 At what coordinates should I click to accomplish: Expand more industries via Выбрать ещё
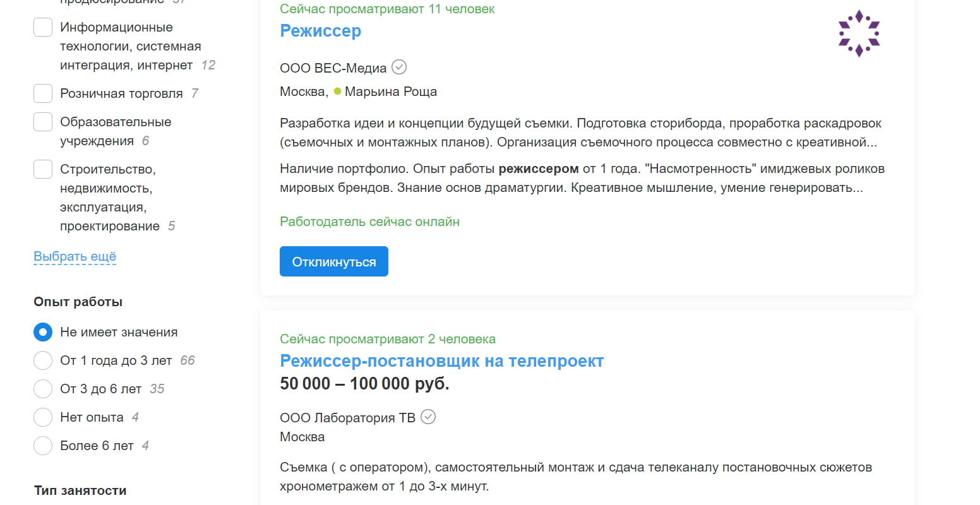(x=75, y=256)
